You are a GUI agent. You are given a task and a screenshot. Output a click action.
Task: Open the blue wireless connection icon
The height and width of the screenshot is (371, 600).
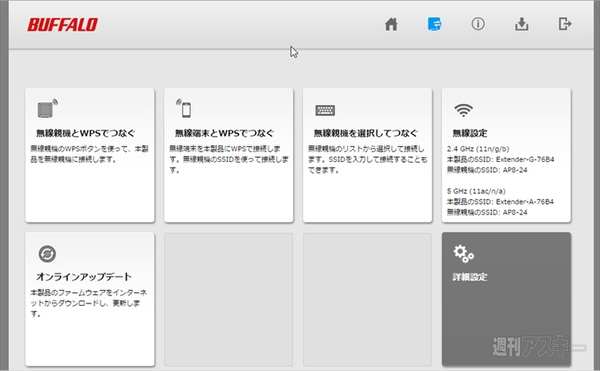[434, 24]
